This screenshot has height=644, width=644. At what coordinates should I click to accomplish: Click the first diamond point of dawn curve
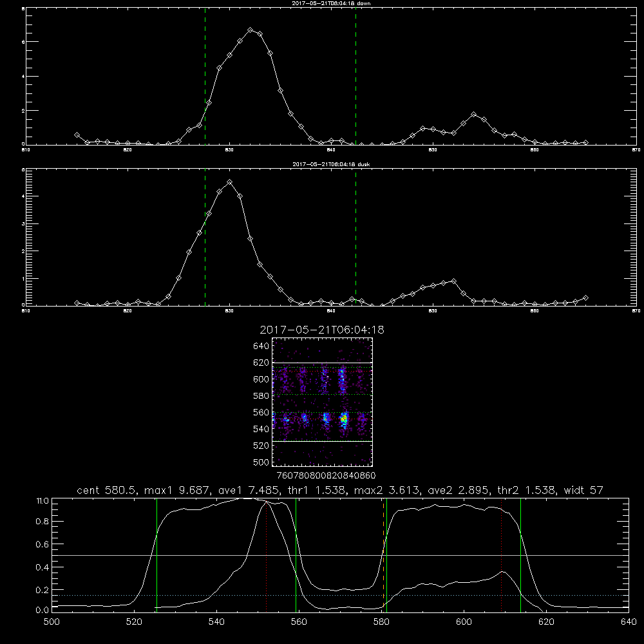coord(77,135)
